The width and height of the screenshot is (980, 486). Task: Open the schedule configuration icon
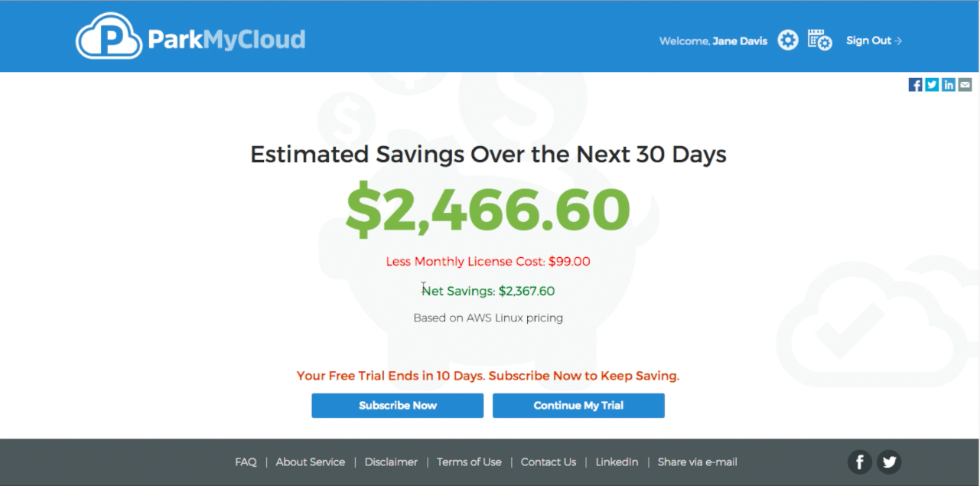(819, 39)
